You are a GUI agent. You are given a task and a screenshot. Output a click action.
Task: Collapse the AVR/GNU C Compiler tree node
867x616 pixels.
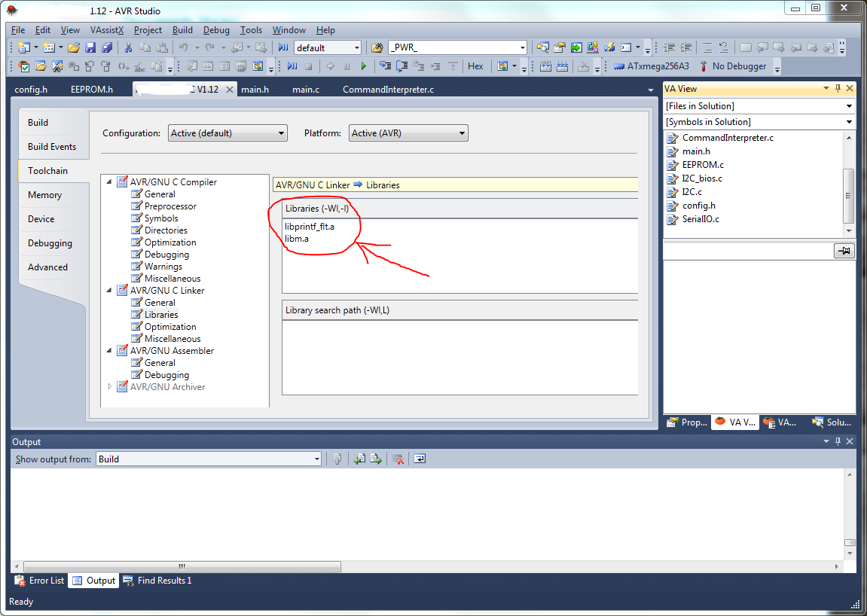coord(109,182)
